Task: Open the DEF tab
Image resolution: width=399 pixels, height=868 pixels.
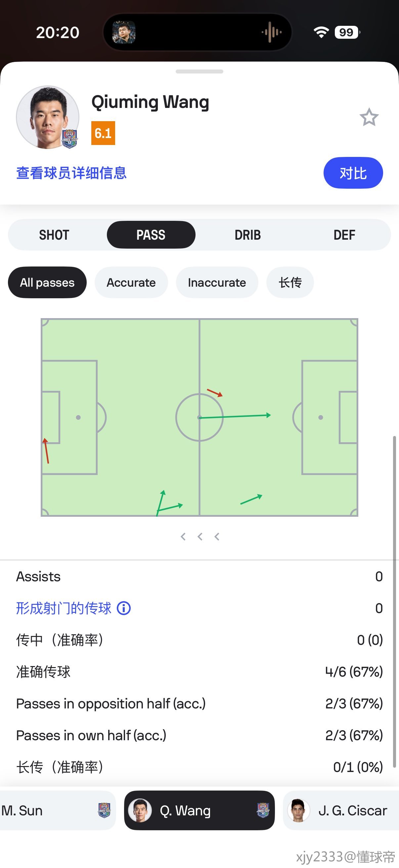Action: tap(344, 235)
